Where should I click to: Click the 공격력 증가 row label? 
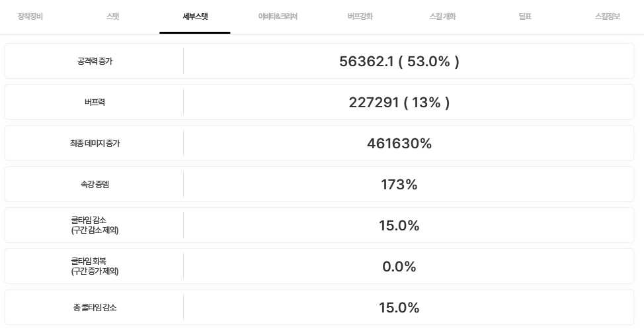[x=95, y=62]
